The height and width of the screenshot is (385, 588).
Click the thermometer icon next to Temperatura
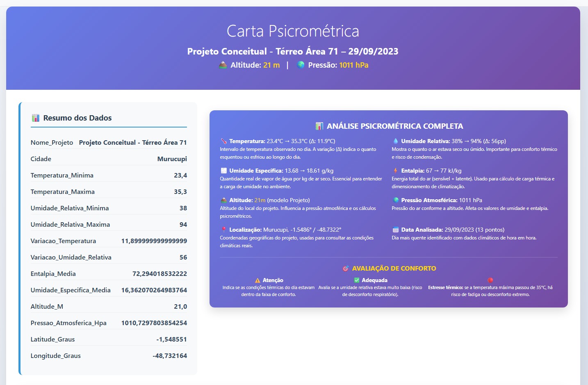[x=223, y=141]
